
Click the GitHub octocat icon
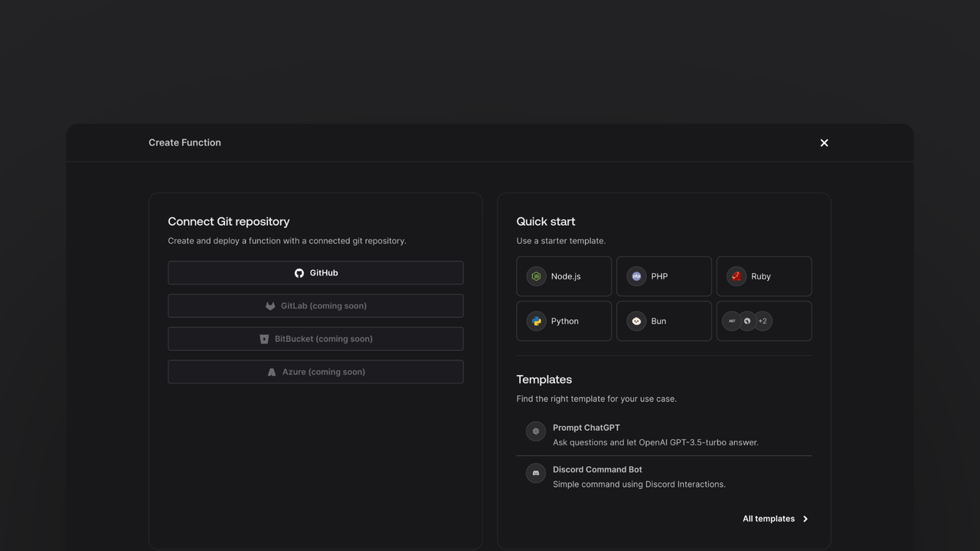[299, 273]
